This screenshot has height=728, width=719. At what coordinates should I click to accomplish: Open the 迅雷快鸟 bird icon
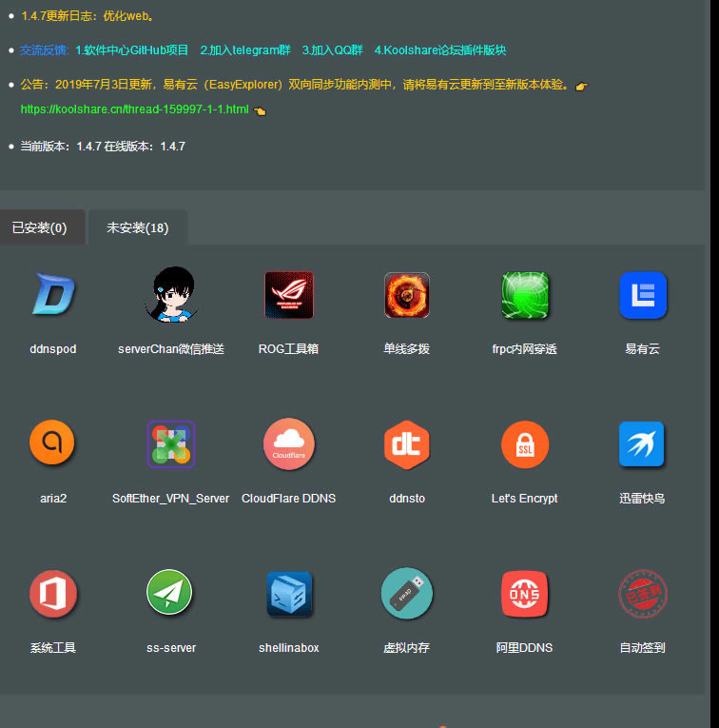(642, 444)
